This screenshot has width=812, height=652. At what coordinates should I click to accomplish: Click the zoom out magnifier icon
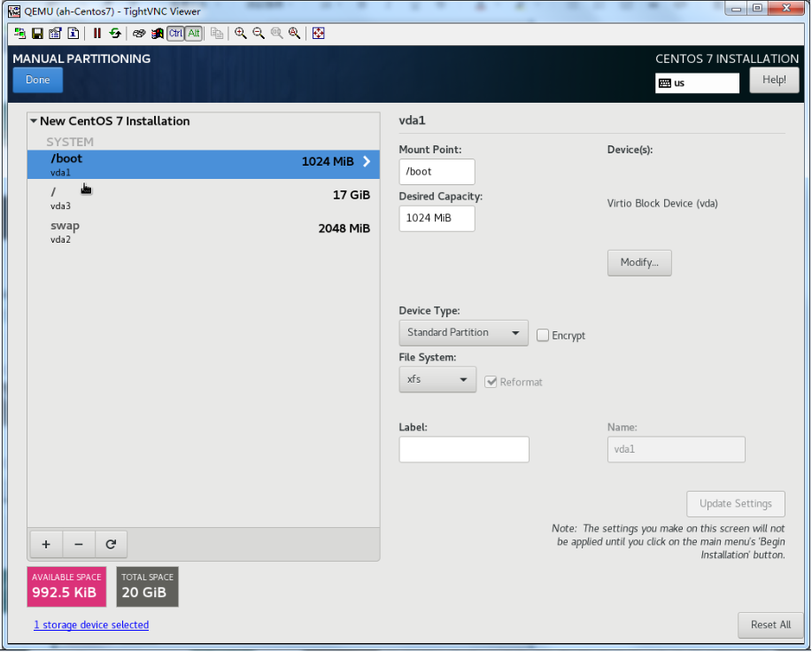pos(258,34)
